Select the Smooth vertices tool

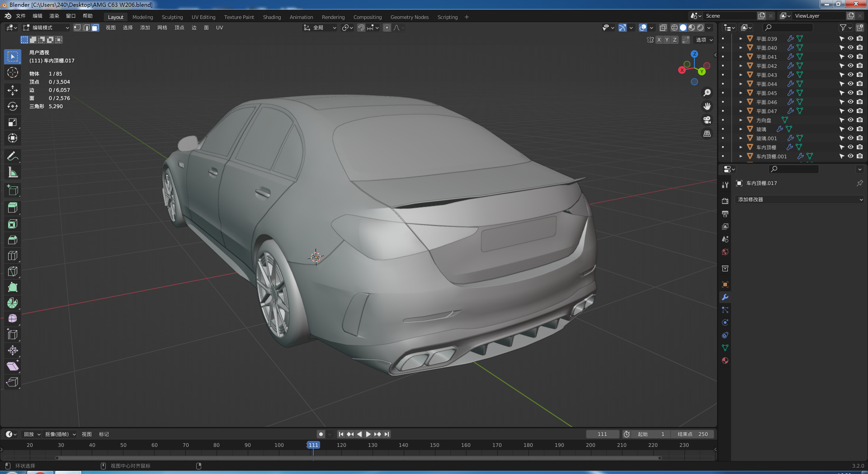point(13,319)
